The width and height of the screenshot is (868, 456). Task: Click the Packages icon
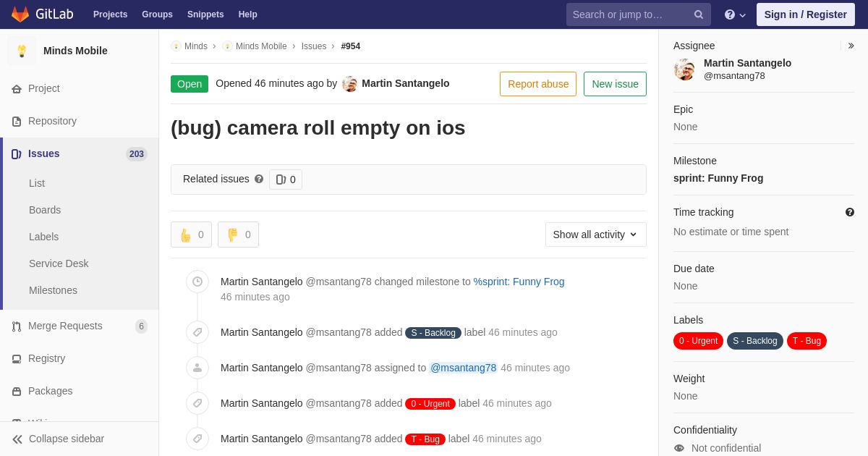[x=17, y=392]
